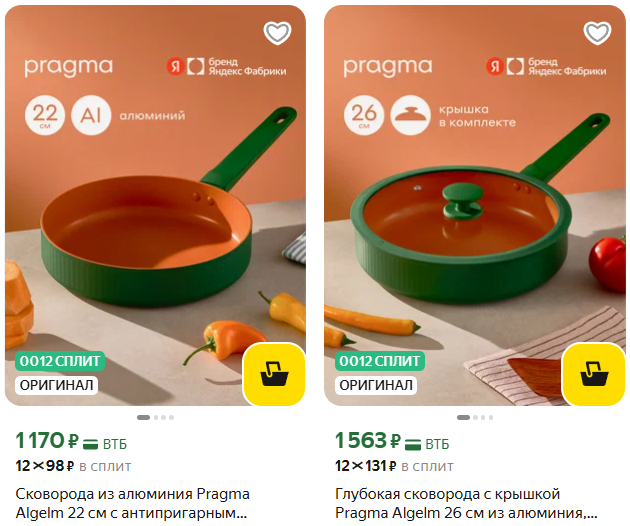Add 26 cm deep pan to favorites
The height and width of the screenshot is (526, 630).
tap(597, 33)
